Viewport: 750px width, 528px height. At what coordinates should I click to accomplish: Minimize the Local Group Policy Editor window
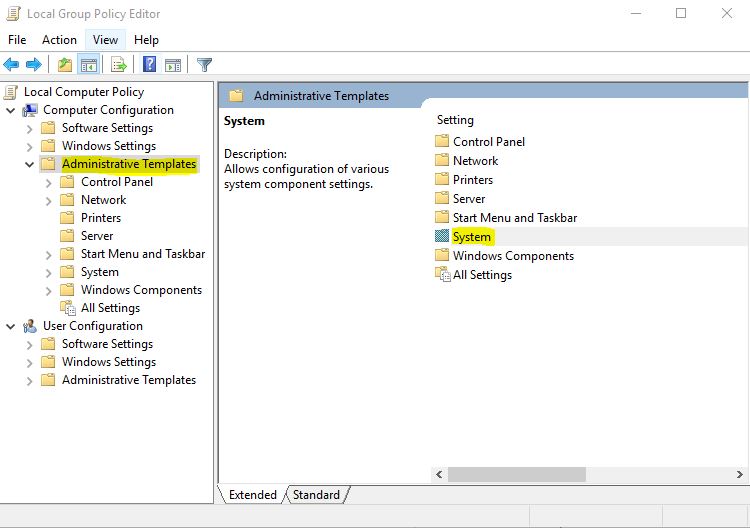point(636,13)
